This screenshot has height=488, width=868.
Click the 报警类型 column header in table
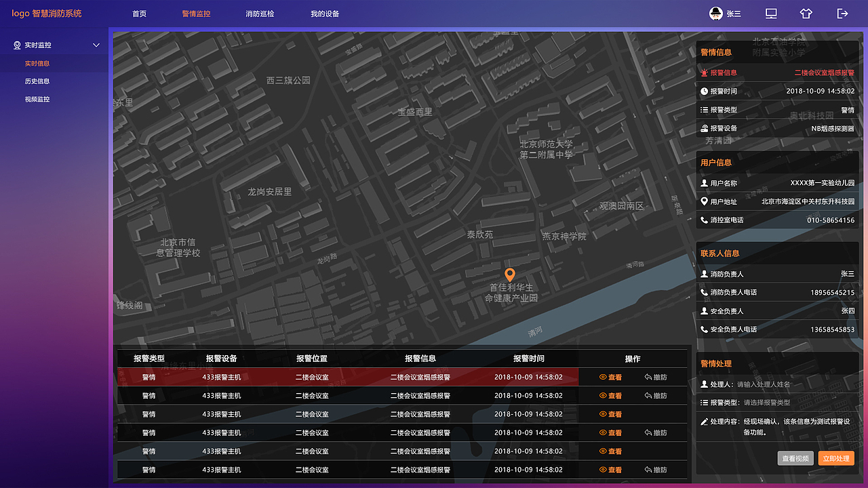click(x=149, y=359)
